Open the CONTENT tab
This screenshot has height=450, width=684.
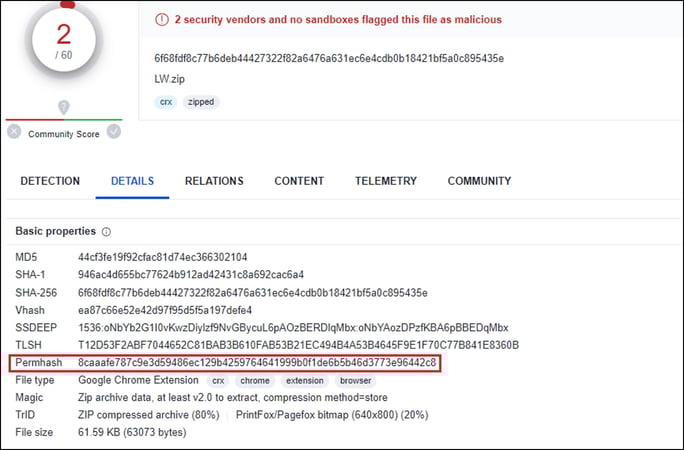pos(299,181)
